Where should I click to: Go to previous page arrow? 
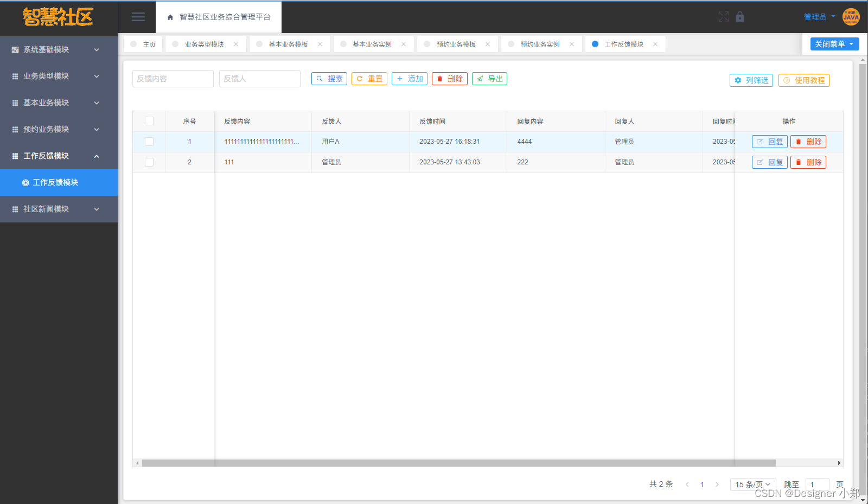pyautogui.click(x=687, y=484)
